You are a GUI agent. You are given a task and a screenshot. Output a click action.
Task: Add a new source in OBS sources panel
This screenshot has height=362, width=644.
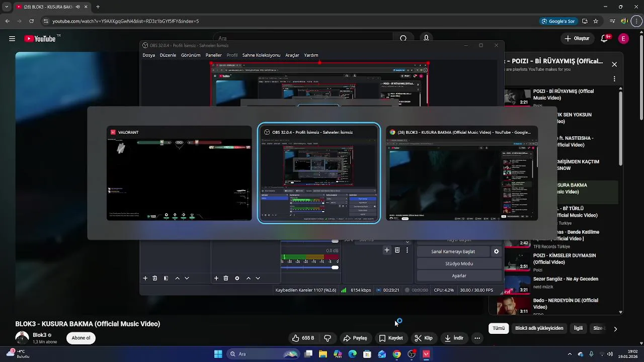216,278
